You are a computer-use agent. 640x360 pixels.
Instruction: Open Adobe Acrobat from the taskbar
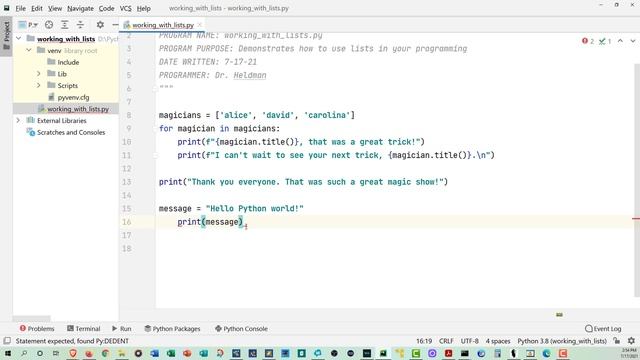[x=449, y=353]
